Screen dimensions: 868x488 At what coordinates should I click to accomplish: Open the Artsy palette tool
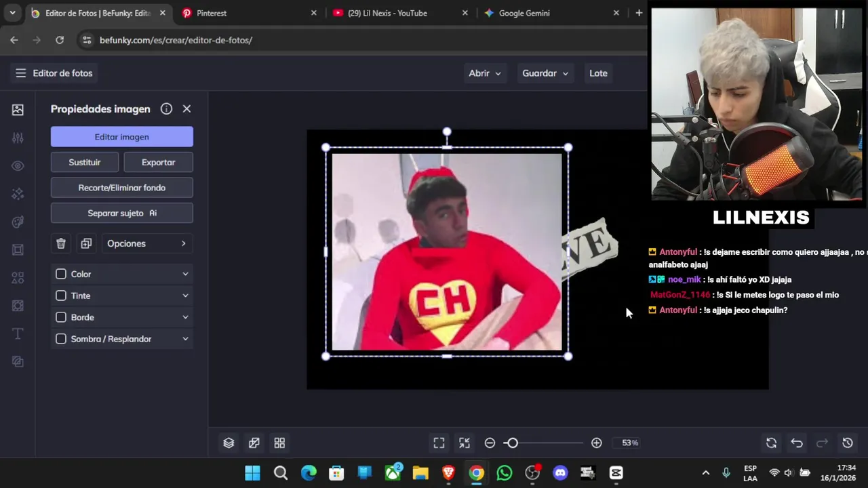tap(18, 222)
